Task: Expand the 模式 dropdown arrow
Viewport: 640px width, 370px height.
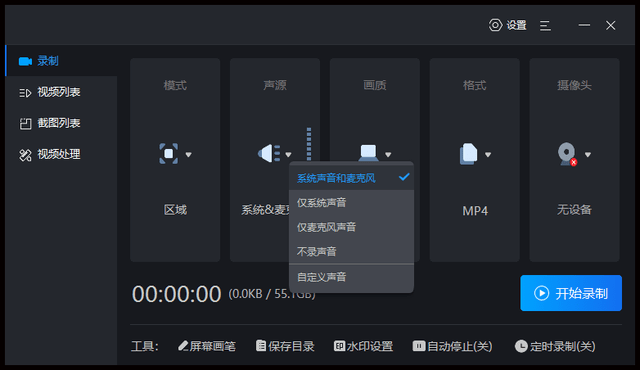Action: (x=189, y=155)
